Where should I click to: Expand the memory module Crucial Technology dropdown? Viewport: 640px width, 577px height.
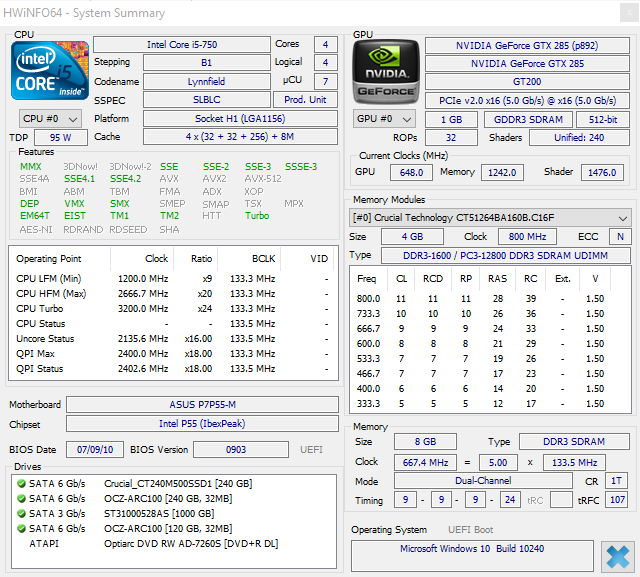tap(490, 218)
